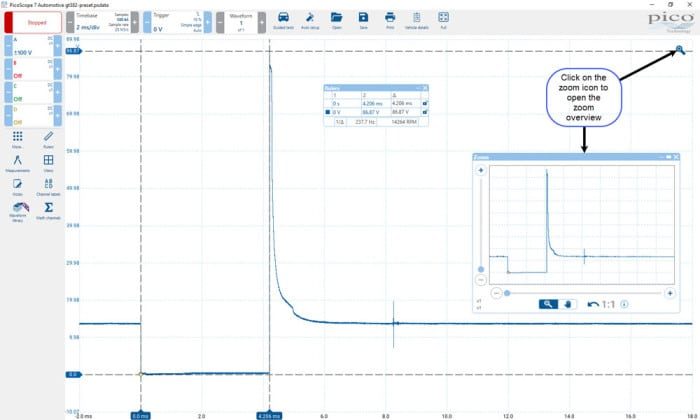Viewport: 700px width, 420px height.
Task: Open Guided tests car icon
Action: pyautogui.click(x=283, y=21)
